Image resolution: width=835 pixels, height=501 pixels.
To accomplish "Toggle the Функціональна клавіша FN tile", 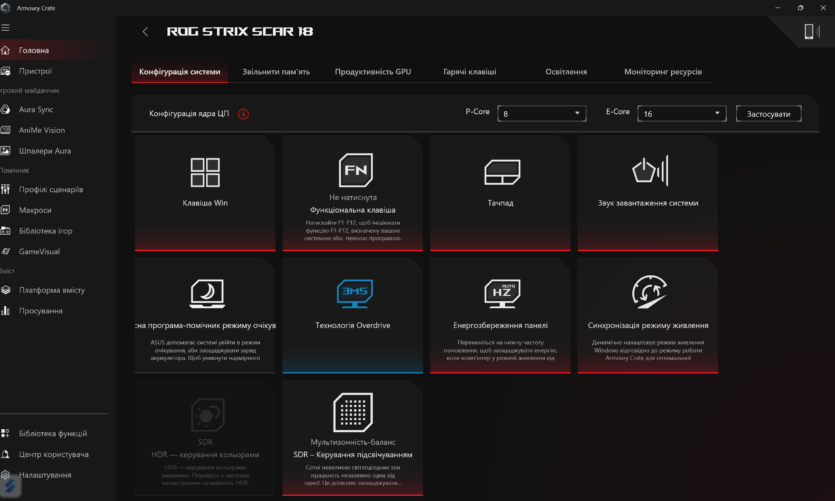I will [x=353, y=193].
